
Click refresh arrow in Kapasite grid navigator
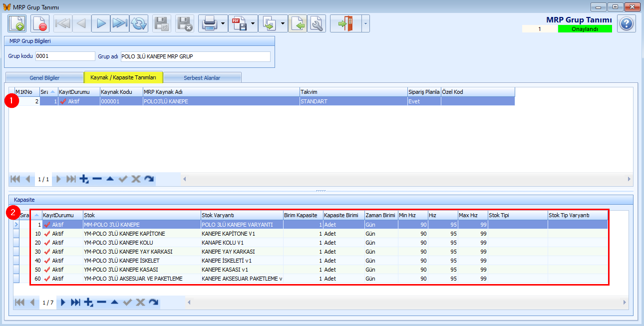(154, 302)
